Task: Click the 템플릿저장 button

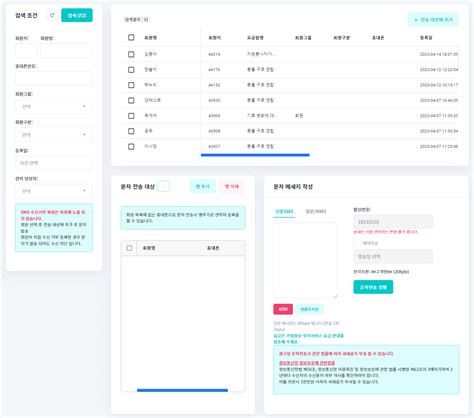Action: [309, 309]
